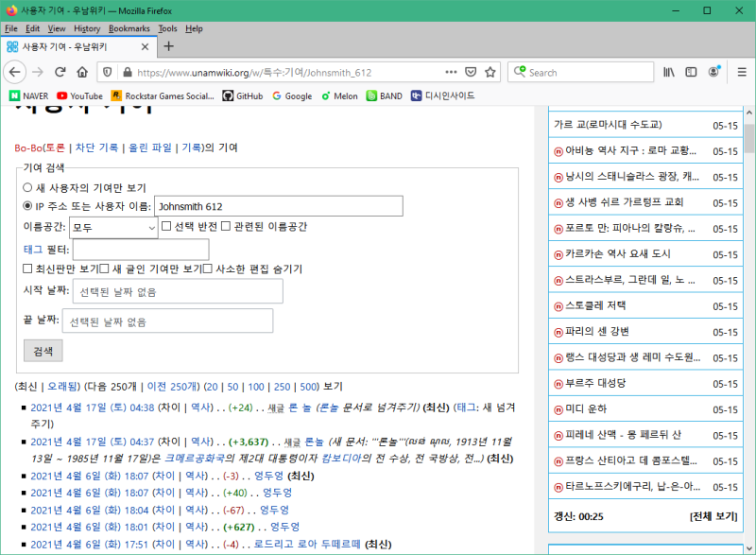The width and height of the screenshot is (756, 555).
Task: Show 500 entries per page link
Action: [x=309, y=387]
